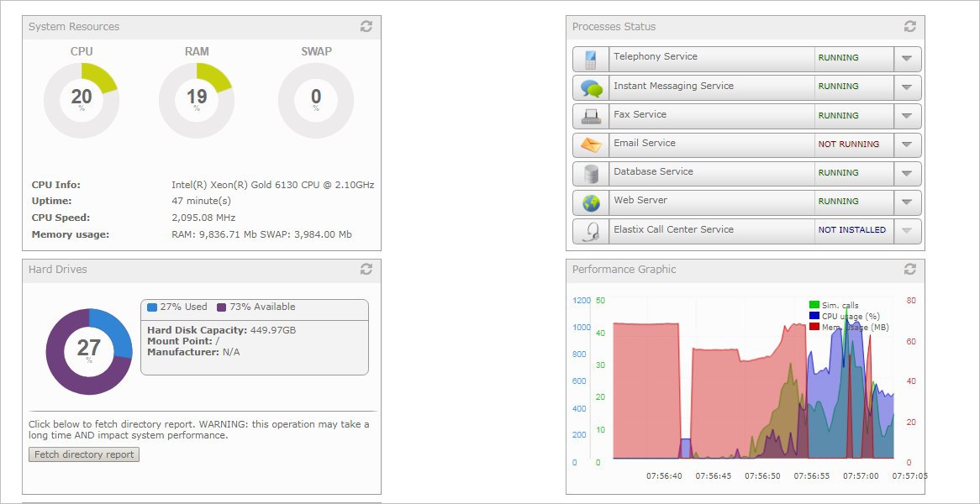Click the Mount Point text
Viewport: 980px width, 504px height.
tap(183, 341)
